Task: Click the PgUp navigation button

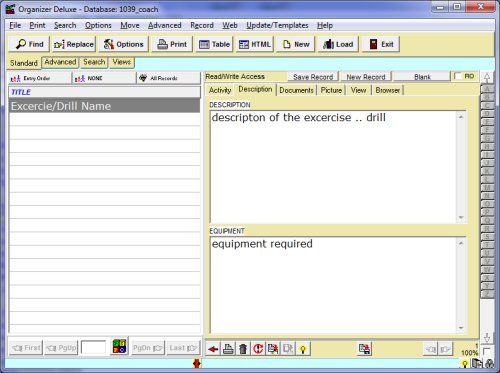Action: click(61, 348)
